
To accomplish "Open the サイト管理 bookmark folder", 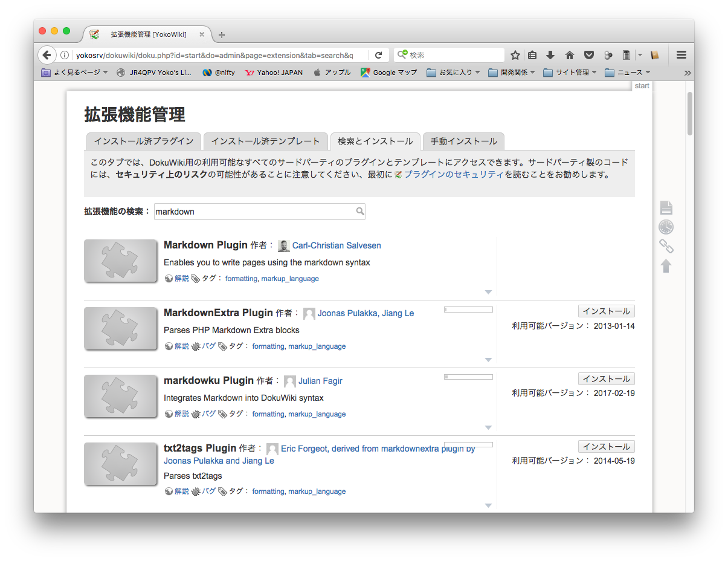I will point(570,73).
